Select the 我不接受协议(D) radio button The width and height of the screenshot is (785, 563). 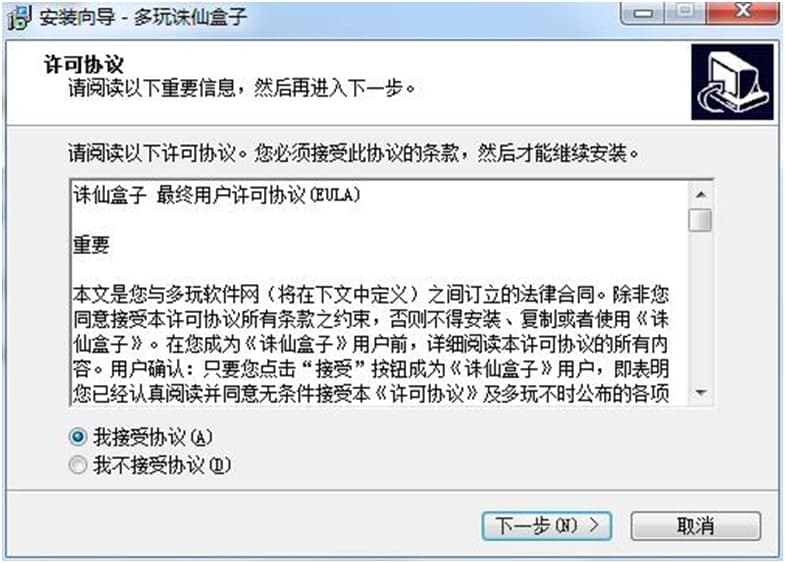[x=78, y=465]
